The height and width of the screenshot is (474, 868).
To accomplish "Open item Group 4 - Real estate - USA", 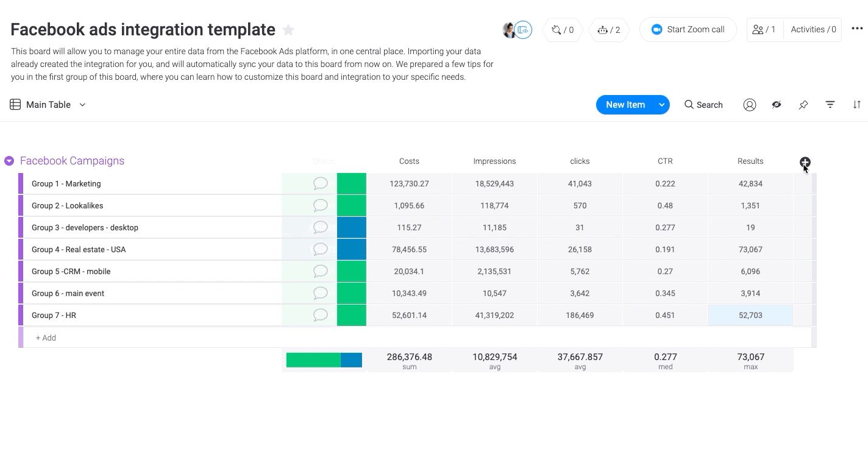I will coord(79,249).
